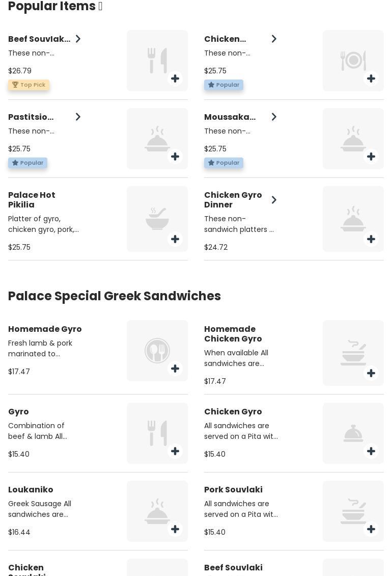Add Moussaka to cart with plus icon
Viewport: 392px width, 576px height.
pyautogui.click(x=371, y=156)
